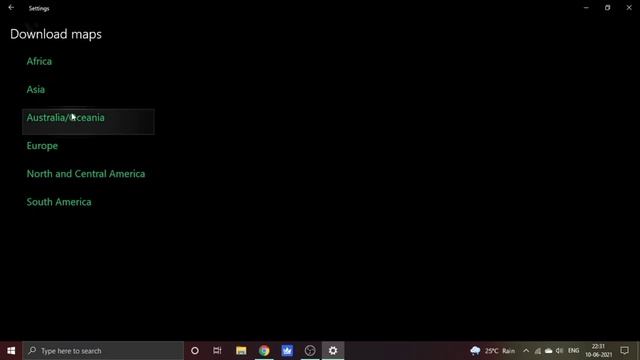
Task: Switch to Google Chrome on taskbar
Action: tap(264, 351)
